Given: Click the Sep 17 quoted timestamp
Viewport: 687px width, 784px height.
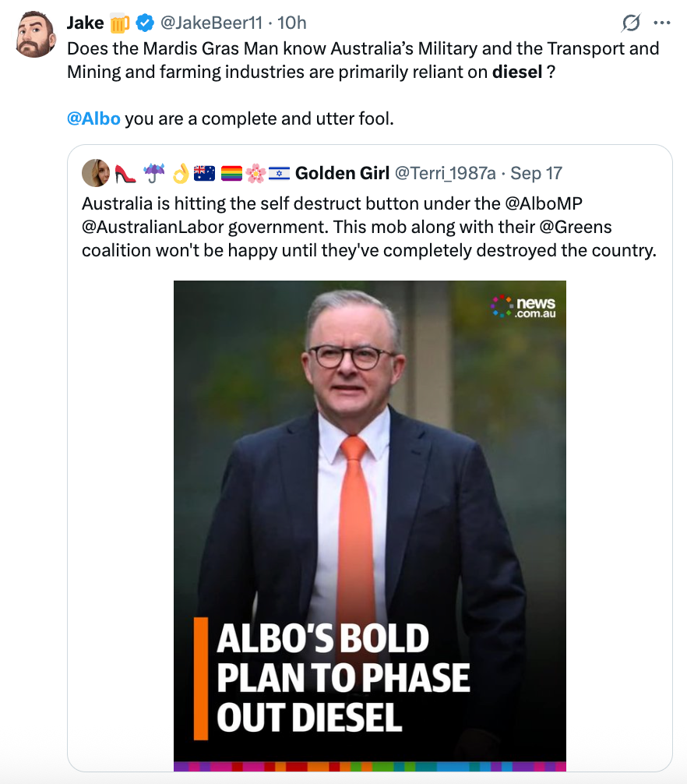Looking at the screenshot, I should coord(536,173).
